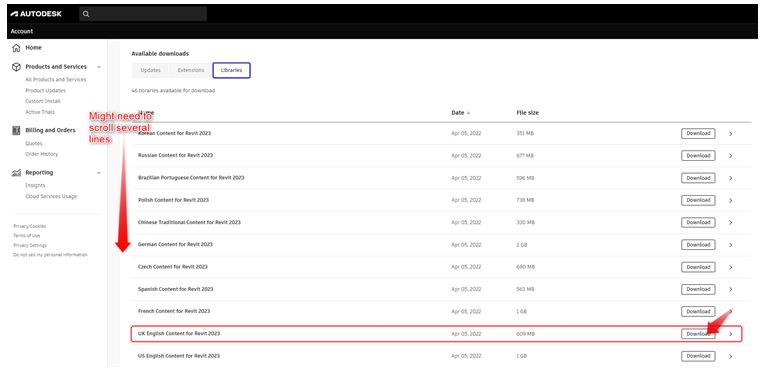Viewport: 760px width, 377px height.
Task: Collapse the Reporting section
Action: (x=99, y=173)
